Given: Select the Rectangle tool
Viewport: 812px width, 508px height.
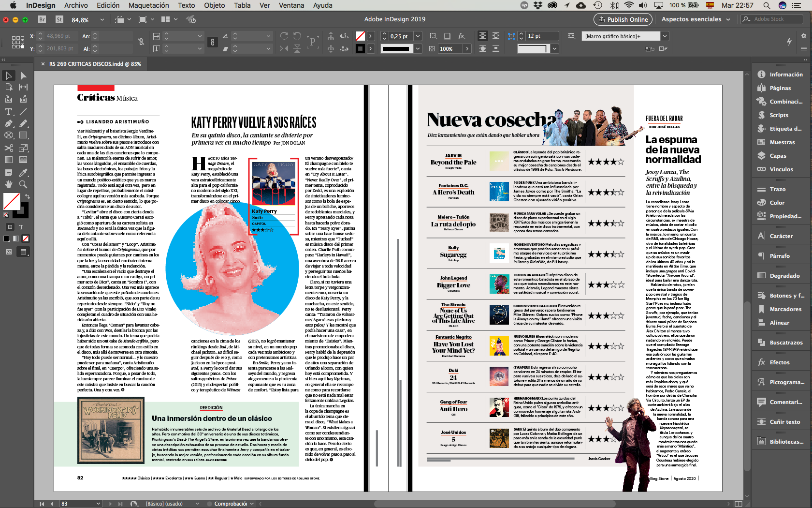Looking at the screenshot, I should [x=23, y=135].
